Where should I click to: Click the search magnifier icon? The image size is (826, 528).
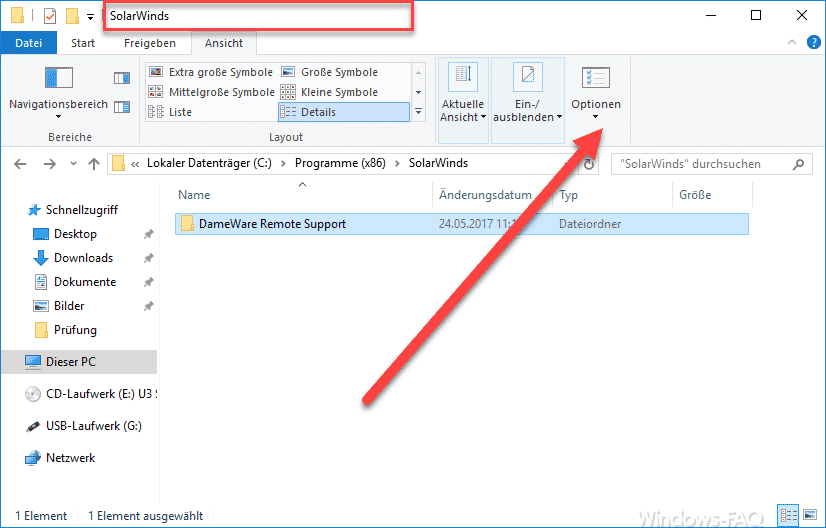point(799,164)
